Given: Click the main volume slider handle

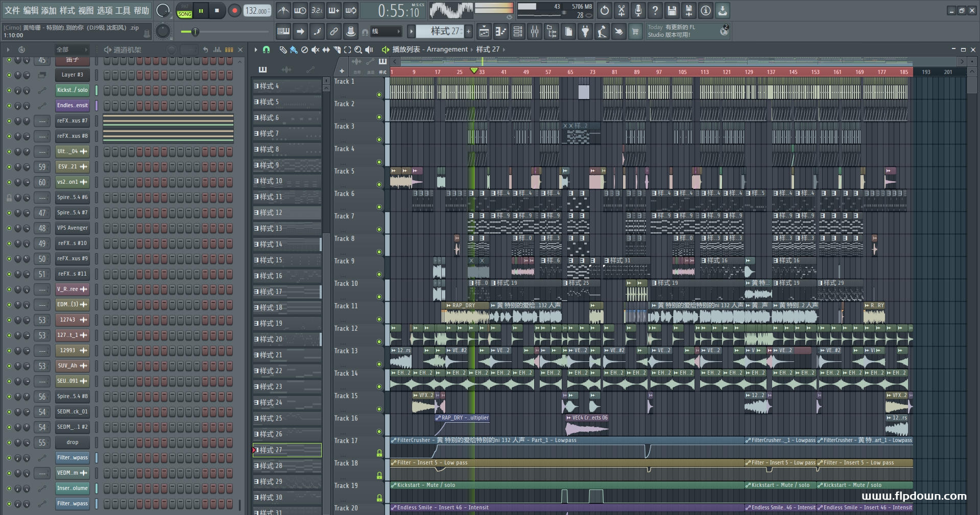Looking at the screenshot, I should click(x=195, y=32).
